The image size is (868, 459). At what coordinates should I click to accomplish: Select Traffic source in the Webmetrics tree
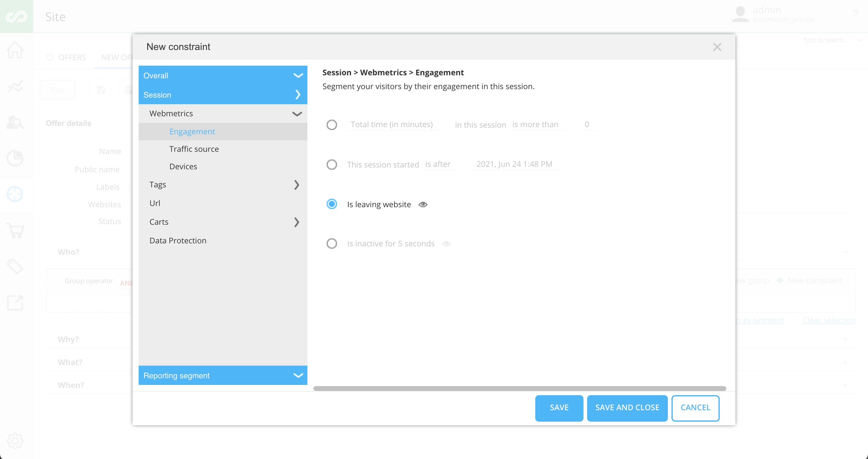coord(194,149)
